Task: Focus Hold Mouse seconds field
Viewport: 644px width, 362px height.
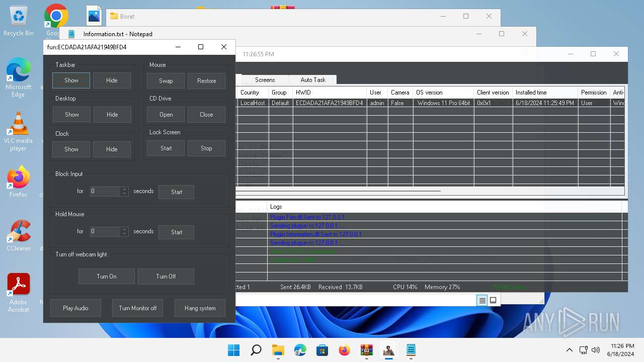Action: (105, 232)
